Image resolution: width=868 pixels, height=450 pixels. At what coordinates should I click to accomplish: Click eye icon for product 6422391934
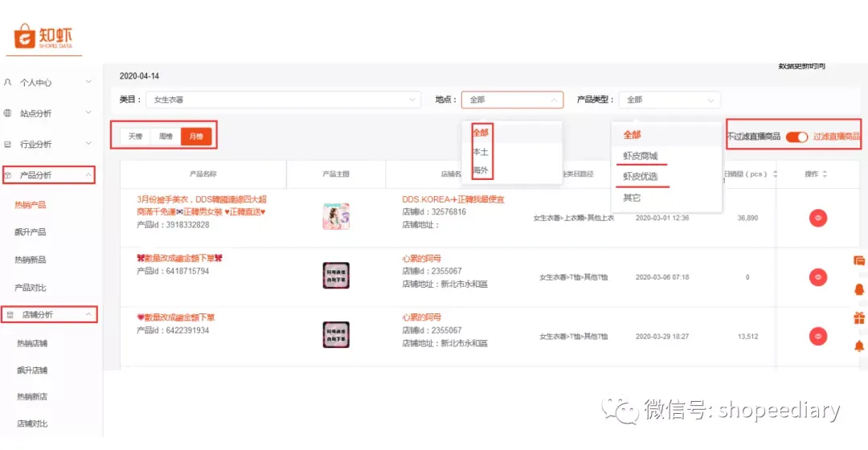pyautogui.click(x=817, y=336)
